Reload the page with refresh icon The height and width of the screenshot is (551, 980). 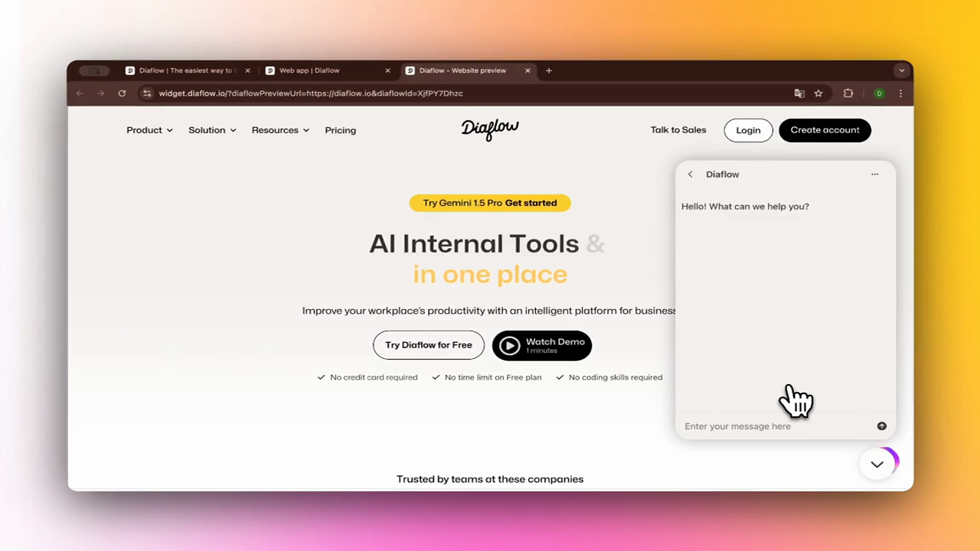pyautogui.click(x=122, y=93)
